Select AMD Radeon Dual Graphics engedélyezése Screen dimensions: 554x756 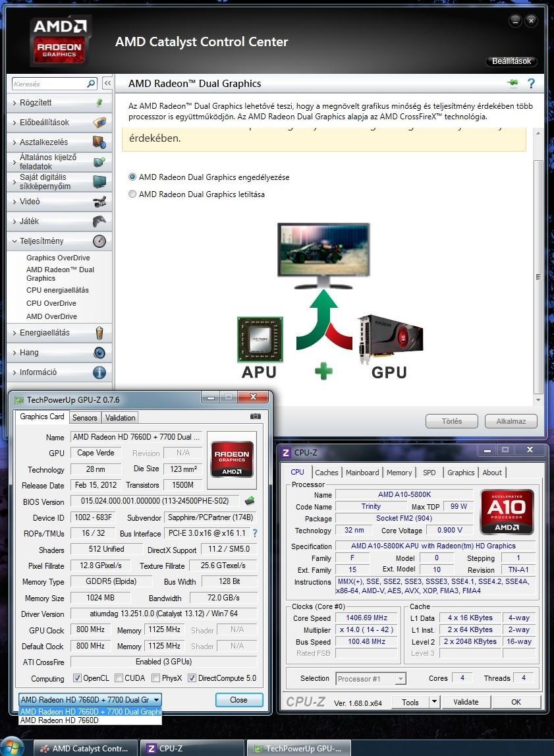coord(132,177)
